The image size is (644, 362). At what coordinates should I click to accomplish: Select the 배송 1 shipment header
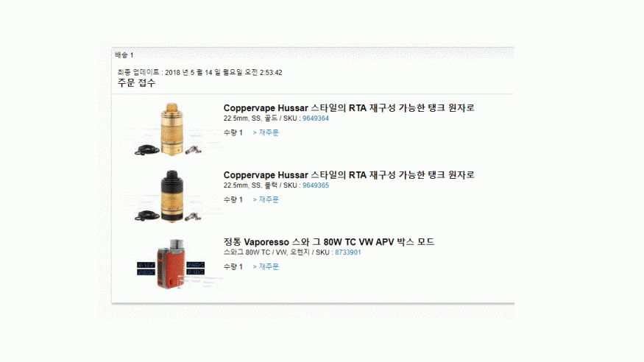click(x=124, y=55)
